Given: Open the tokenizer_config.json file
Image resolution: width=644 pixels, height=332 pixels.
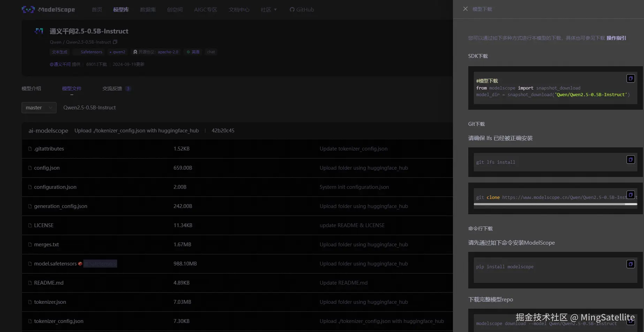Looking at the screenshot, I should [x=59, y=321].
